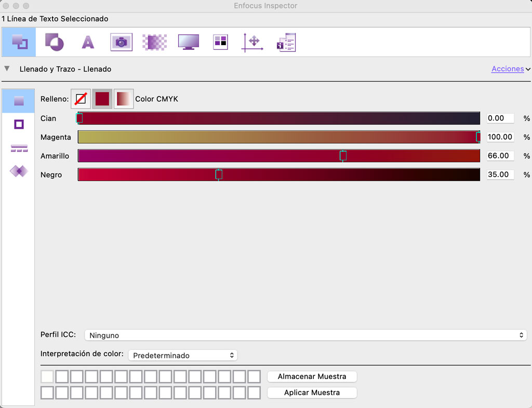This screenshot has width=532, height=408.
Task: Click the Amarillo slider handle
Action: coord(343,156)
